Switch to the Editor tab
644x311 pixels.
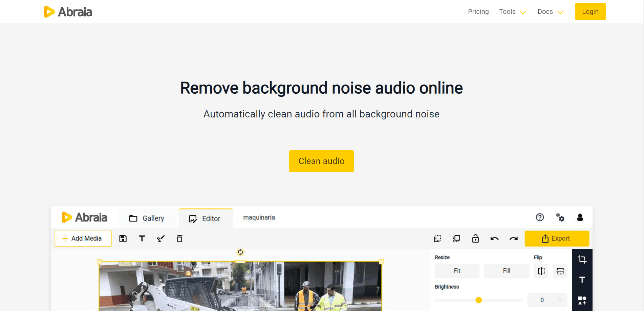click(x=206, y=219)
